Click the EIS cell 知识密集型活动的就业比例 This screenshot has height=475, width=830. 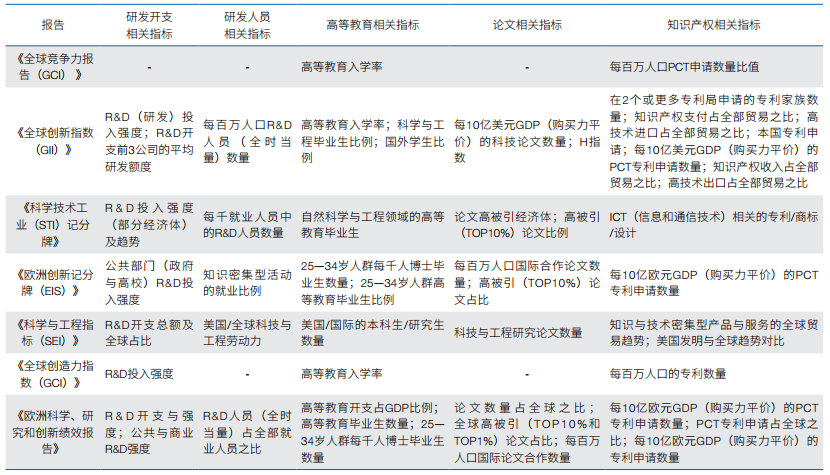pos(247,283)
